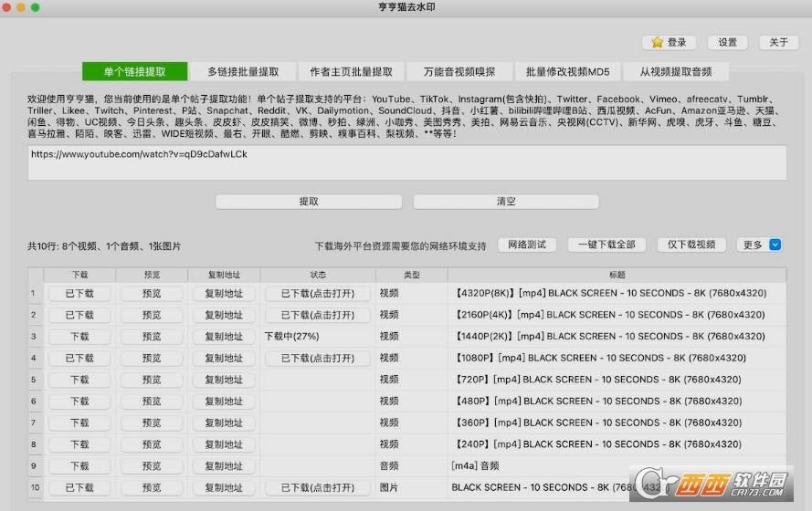The height and width of the screenshot is (511, 812).
Task: Expand the 更多 dropdown arrow
Action: 775,245
